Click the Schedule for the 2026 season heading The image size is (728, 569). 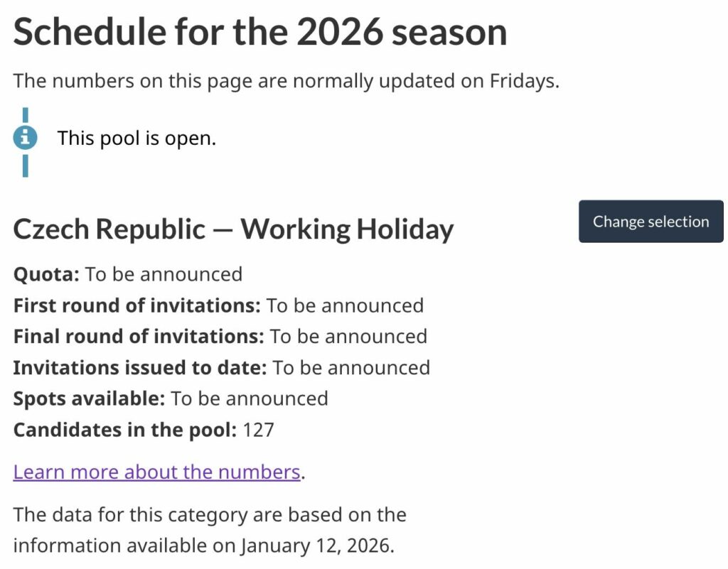coord(260,32)
